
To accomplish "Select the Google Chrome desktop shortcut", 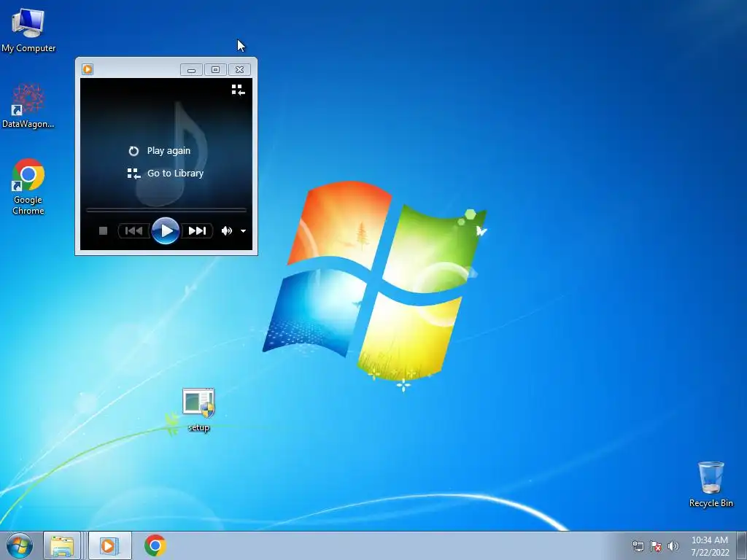I will click(x=28, y=187).
